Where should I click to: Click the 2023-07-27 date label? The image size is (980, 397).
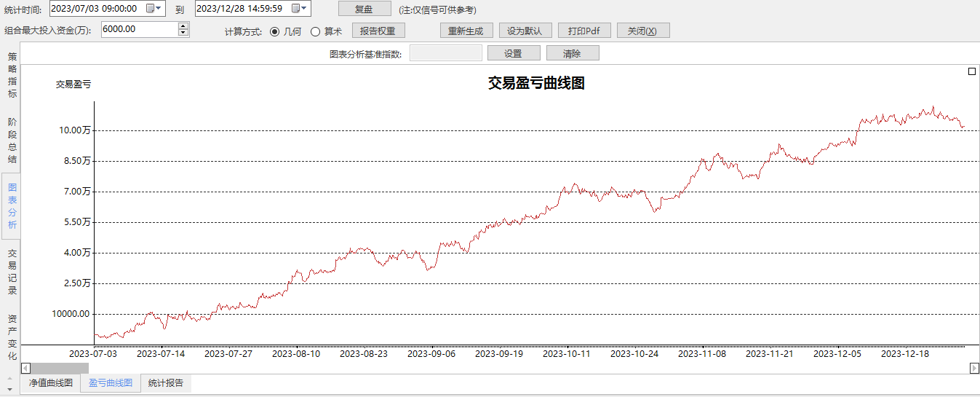tap(228, 354)
